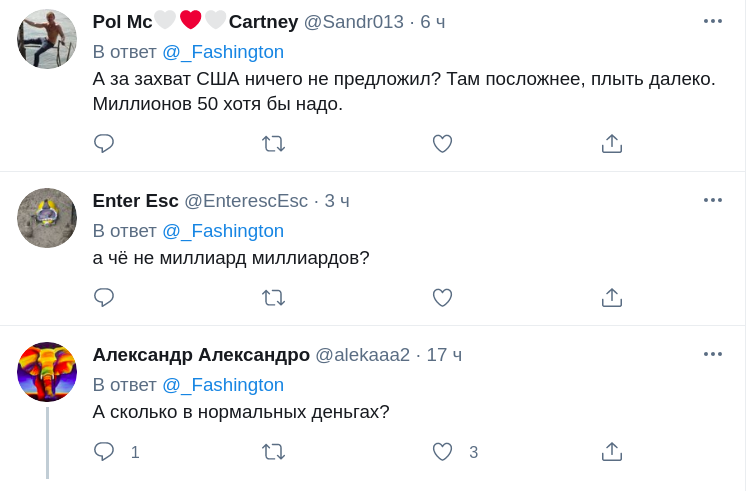This screenshot has height=491, width=753.
Task: Share Pol McCartney's tweet
Action: tap(612, 144)
